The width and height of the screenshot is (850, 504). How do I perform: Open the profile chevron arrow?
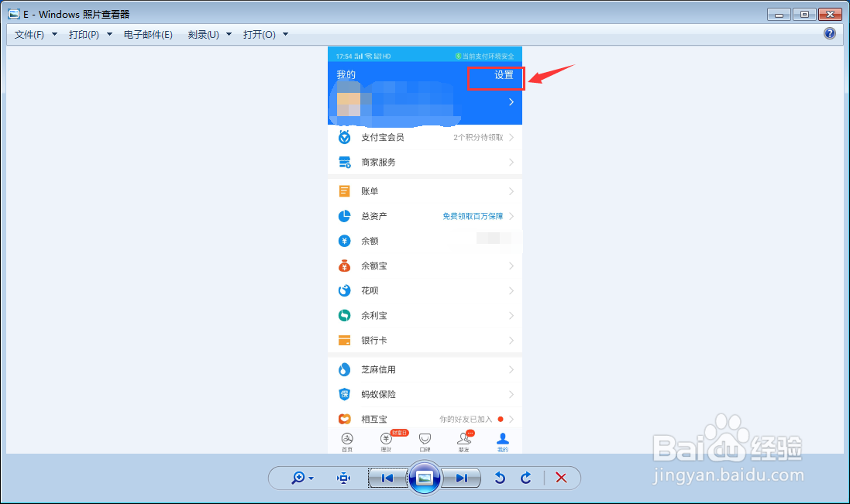tap(511, 101)
